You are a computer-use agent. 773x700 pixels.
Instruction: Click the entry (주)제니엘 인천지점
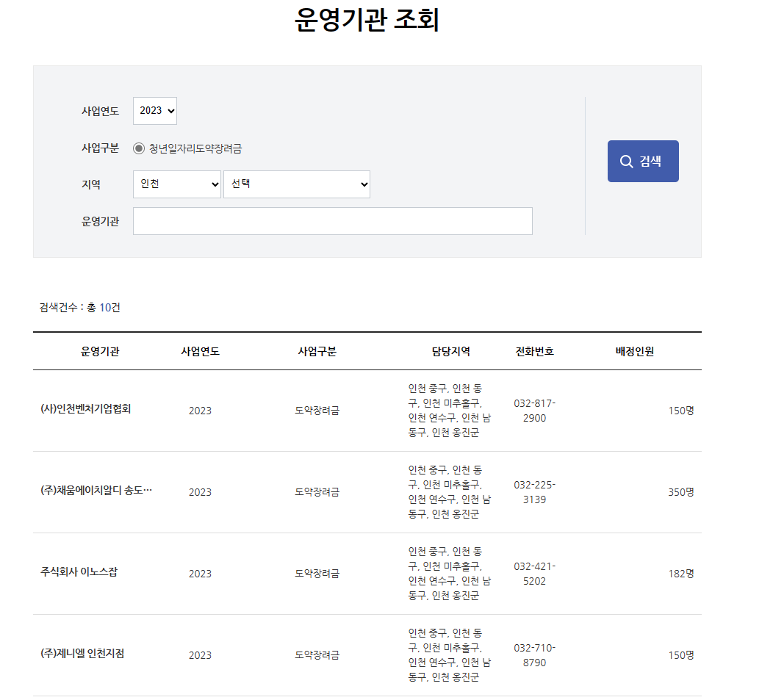[x=85, y=654]
